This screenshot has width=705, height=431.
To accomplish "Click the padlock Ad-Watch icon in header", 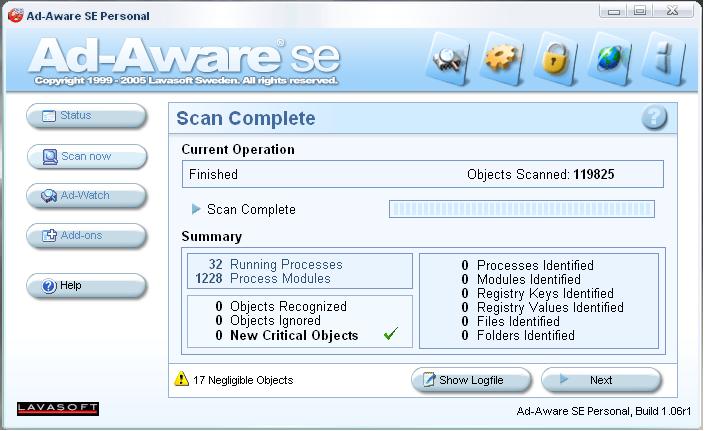I will tap(555, 59).
